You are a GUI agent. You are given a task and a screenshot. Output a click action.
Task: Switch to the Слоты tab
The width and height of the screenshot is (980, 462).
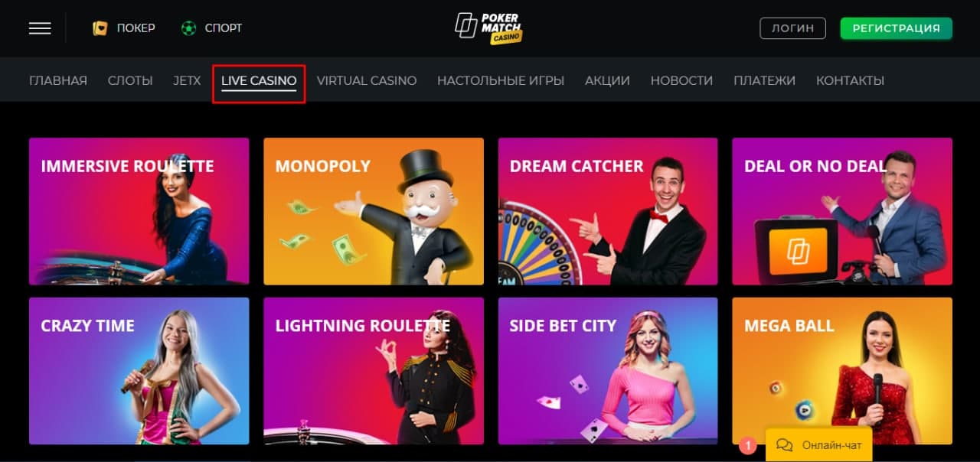pos(130,80)
